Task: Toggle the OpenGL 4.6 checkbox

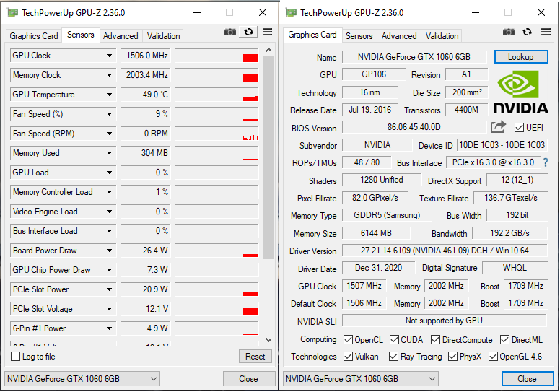Action: pos(493,357)
